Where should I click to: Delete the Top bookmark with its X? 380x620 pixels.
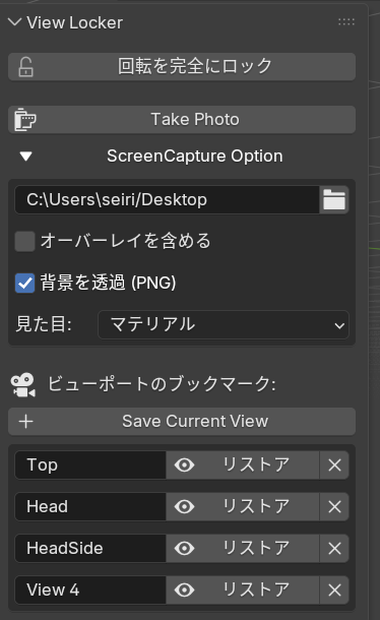335,465
